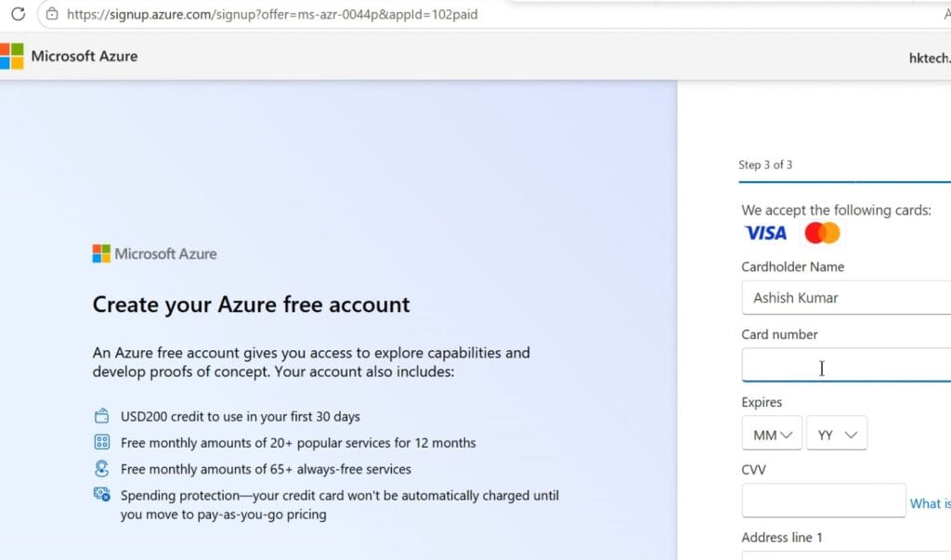Viewport: 951px width, 560px height.
Task: Click the hktech account name in the header
Action: point(930,59)
